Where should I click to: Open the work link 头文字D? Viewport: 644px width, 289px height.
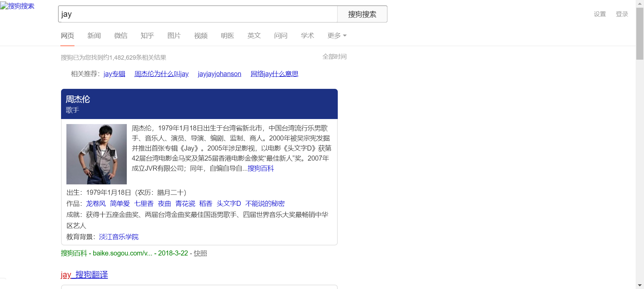(229, 204)
